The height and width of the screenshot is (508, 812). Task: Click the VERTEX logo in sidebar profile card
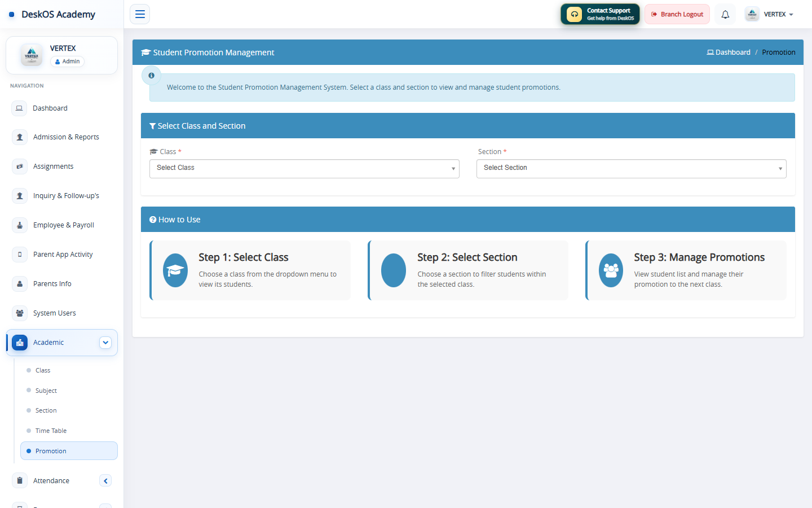[x=32, y=55]
